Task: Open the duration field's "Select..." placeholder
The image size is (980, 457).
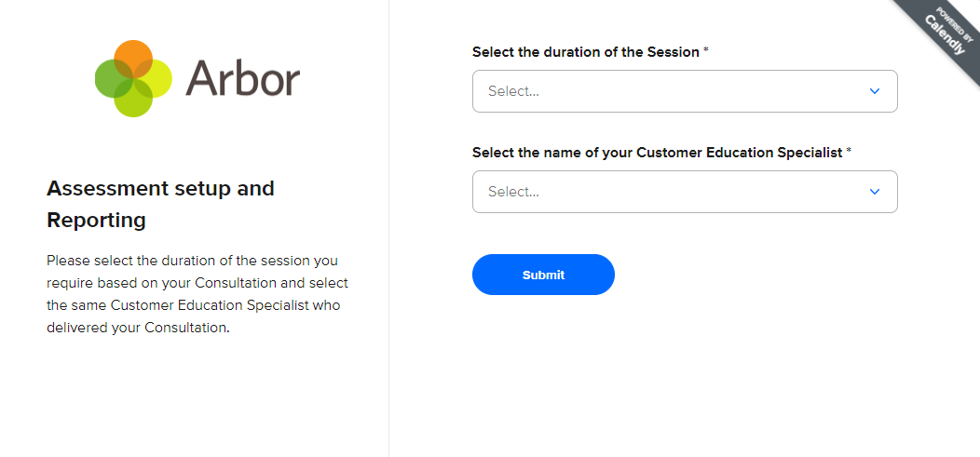Action: coord(514,91)
